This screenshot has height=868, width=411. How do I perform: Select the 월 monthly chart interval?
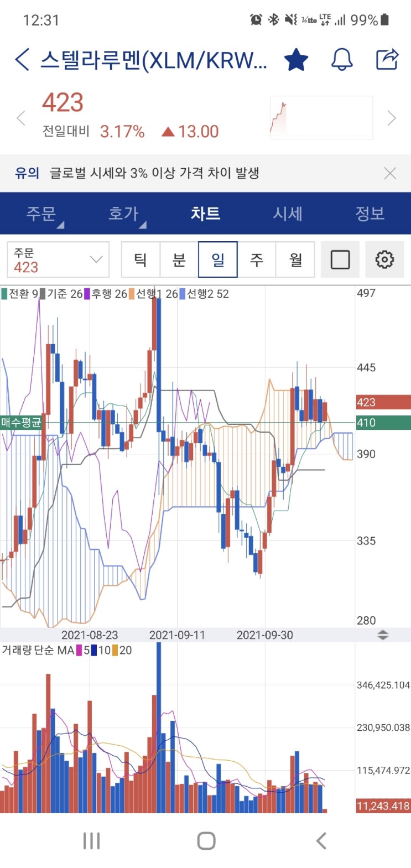(295, 259)
